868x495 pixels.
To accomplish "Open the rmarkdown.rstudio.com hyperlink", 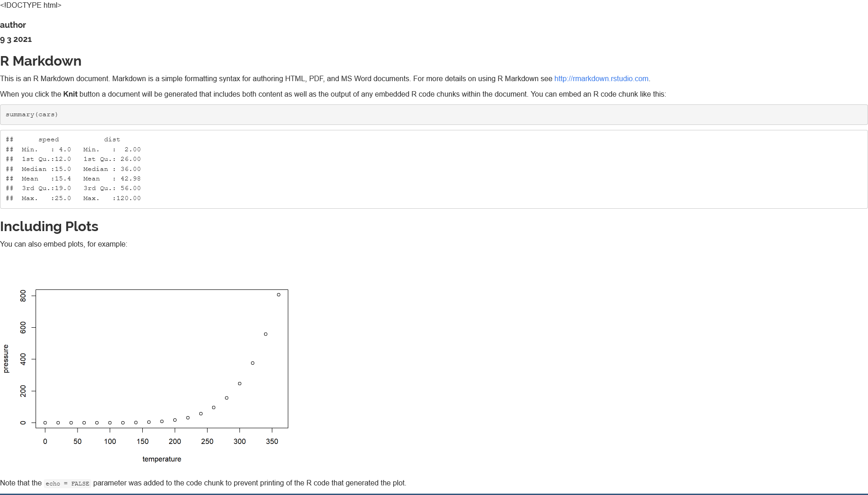I will coord(601,78).
